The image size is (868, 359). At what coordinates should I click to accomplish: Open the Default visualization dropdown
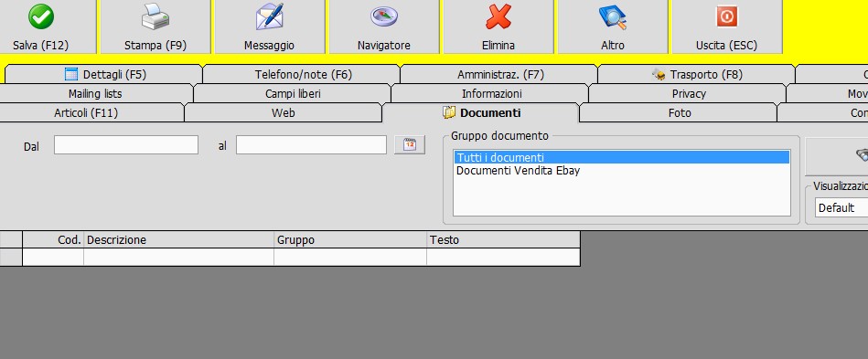pos(841,208)
